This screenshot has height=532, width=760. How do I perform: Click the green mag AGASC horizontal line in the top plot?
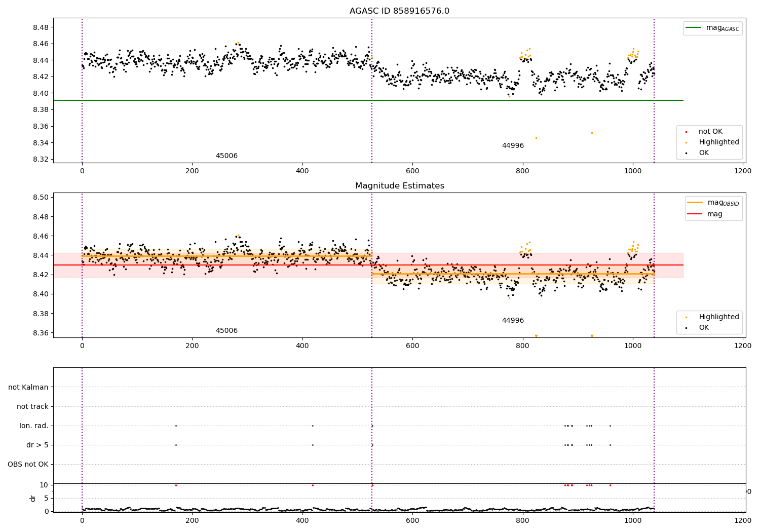[368, 100]
